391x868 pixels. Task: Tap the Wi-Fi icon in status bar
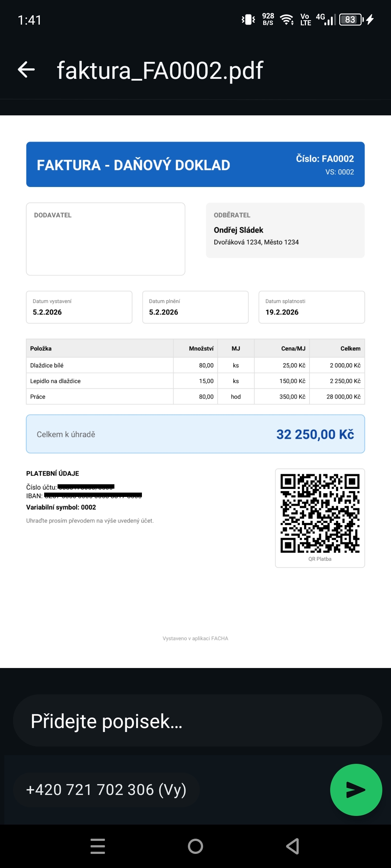point(287,20)
